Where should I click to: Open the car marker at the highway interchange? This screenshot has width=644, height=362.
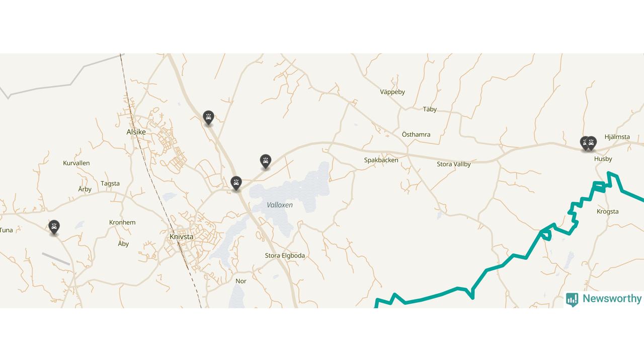(x=236, y=183)
